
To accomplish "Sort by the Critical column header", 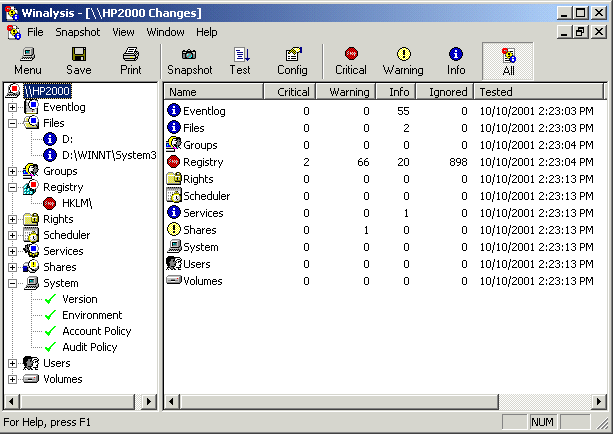I will [290, 92].
